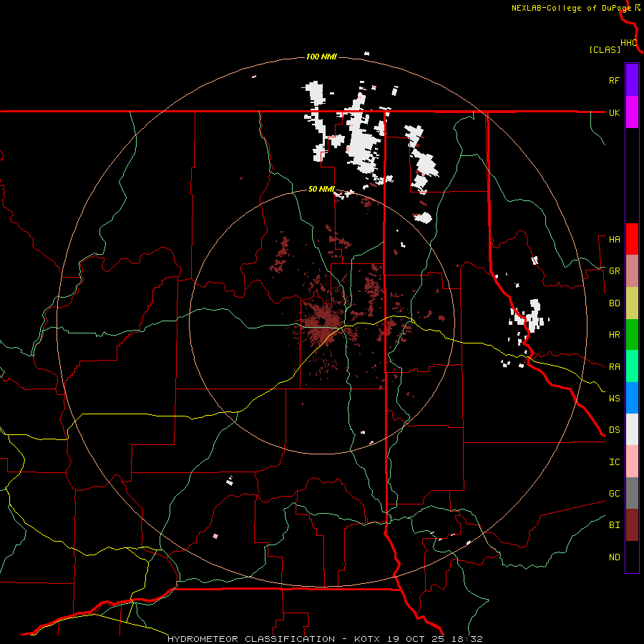Click the BI dark red swatch
This screenshot has width=644, height=644.
632,525
